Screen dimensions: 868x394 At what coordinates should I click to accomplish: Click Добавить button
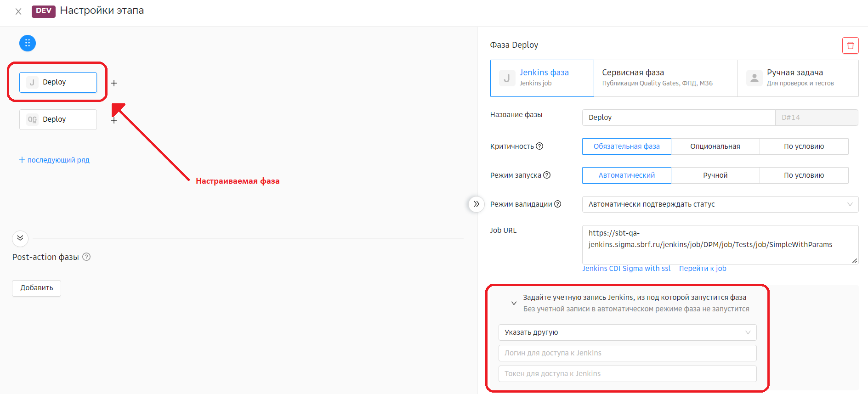click(37, 288)
